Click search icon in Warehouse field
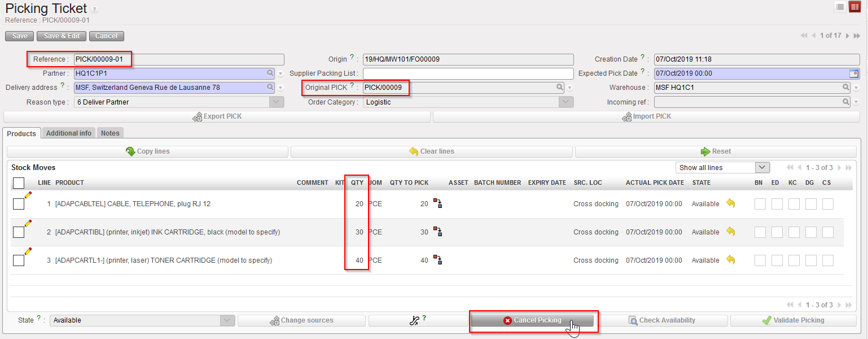Image resolution: width=868 pixels, height=339 pixels. click(x=846, y=88)
